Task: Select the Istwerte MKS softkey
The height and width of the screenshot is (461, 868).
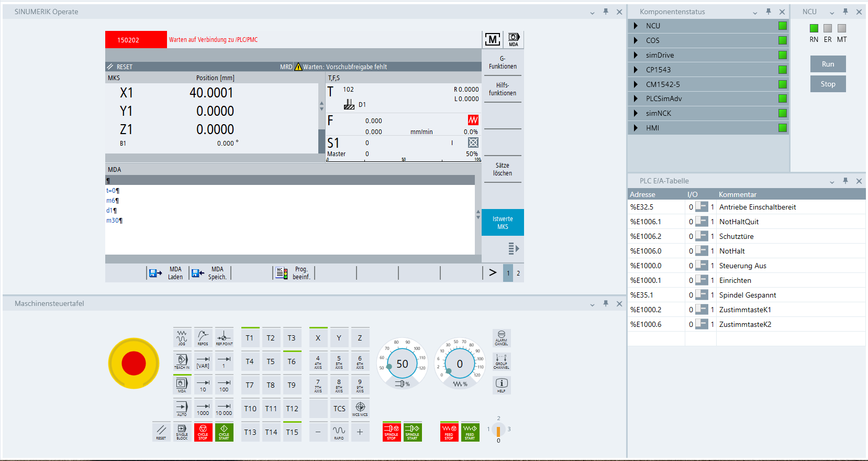Action: point(502,223)
